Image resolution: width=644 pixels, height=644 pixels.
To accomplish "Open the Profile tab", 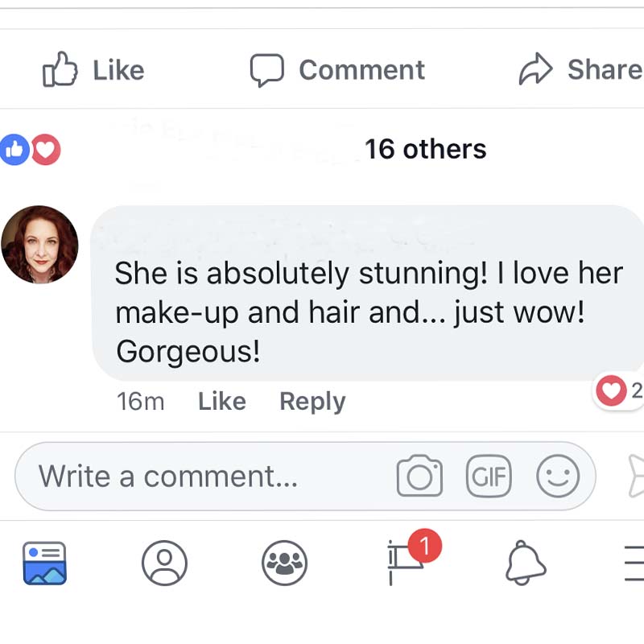I will tap(164, 563).
